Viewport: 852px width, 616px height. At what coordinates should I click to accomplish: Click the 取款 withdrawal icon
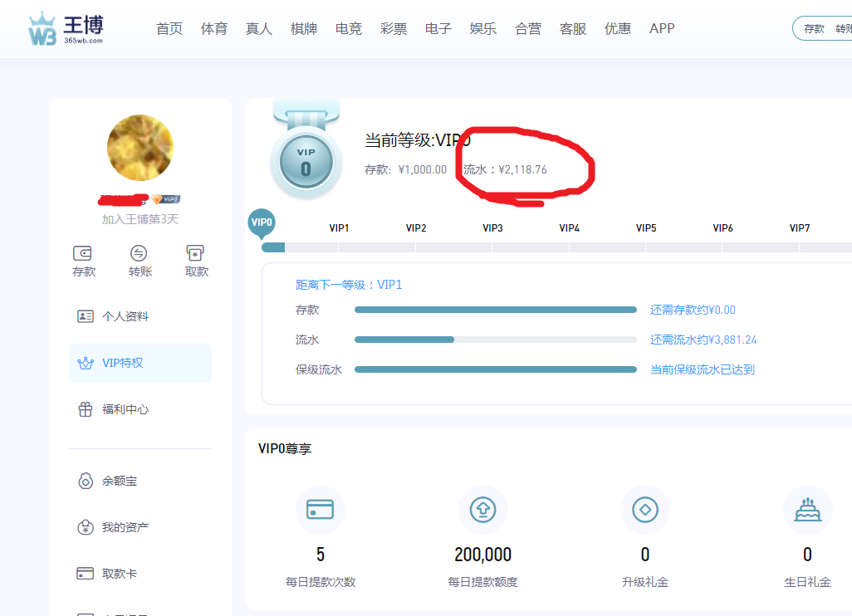(x=196, y=254)
